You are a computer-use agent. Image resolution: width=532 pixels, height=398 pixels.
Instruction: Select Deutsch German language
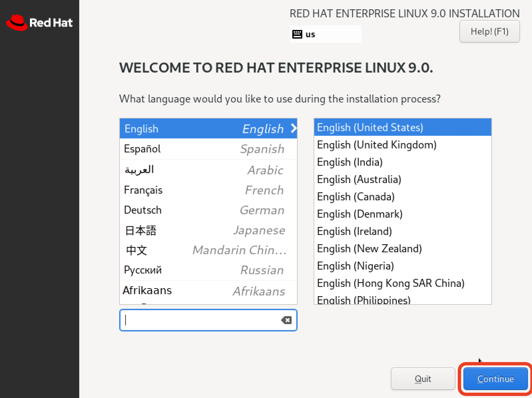[x=208, y=210]
